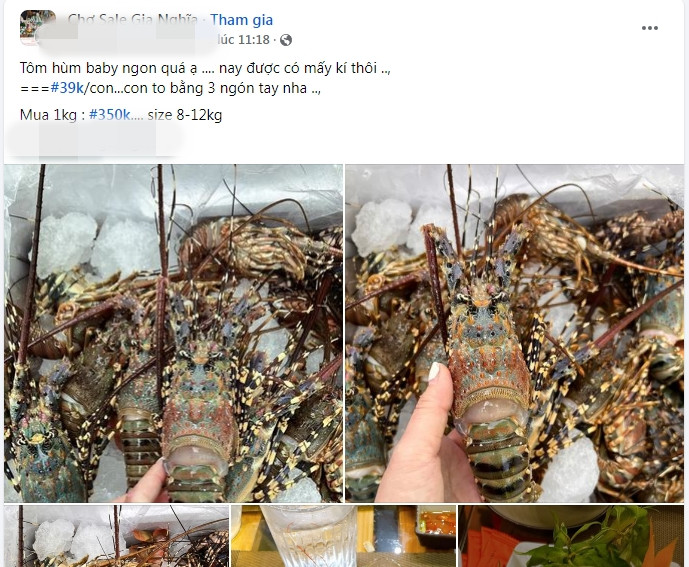Image resolution: width=689 pixels, height=567 pixels.
Task: Join the group via Tham gia
Action: (x=241, y=20)
